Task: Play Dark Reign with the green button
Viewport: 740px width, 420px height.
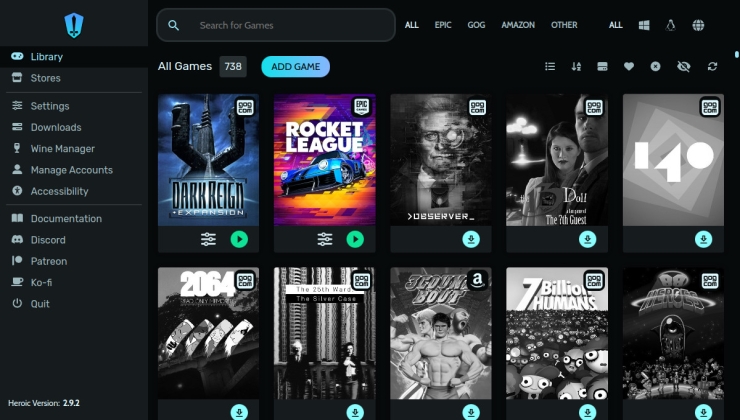Action: 239,239
